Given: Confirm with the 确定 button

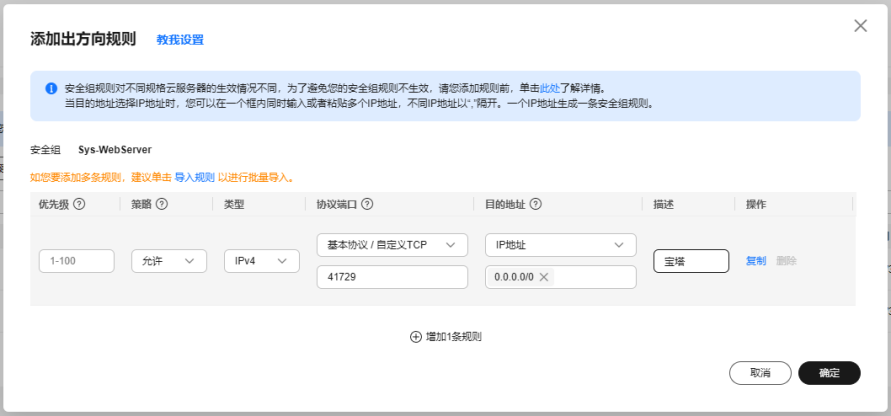Looking at the screenshot, I should tap(829, 373).
